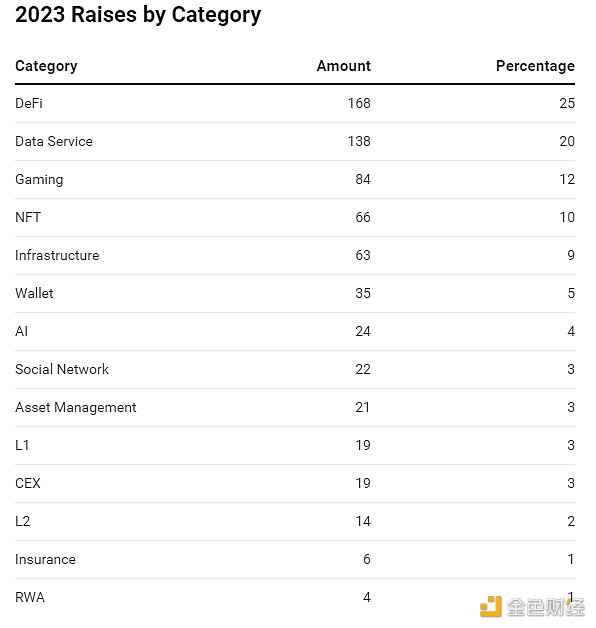The height and width of the screenshot is (628, 596).
Task: Select the Data Service category
Action: pos(54,141)
